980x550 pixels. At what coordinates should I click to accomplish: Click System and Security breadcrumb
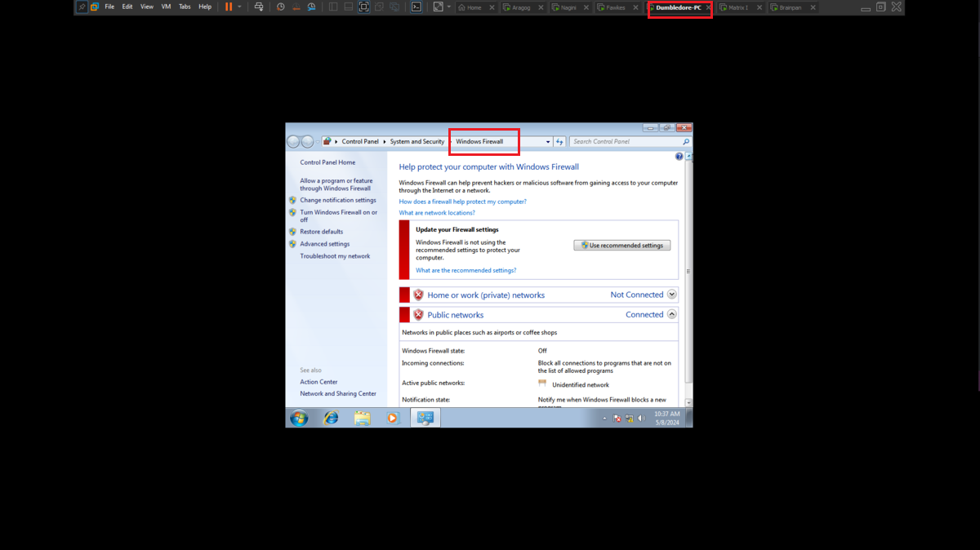point(417,141)
